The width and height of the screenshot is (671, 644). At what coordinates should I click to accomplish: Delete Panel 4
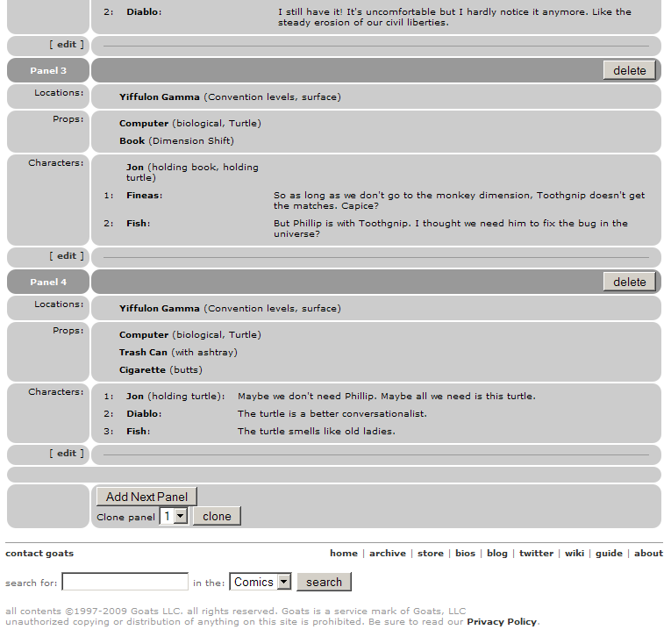[x=629, y=283]
